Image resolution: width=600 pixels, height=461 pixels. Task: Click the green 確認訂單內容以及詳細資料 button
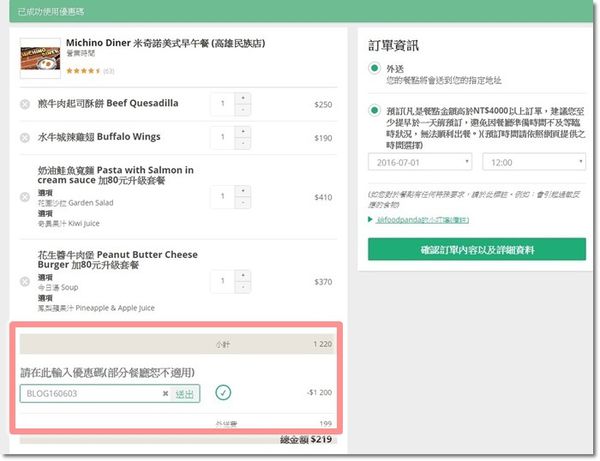(477, 249)
